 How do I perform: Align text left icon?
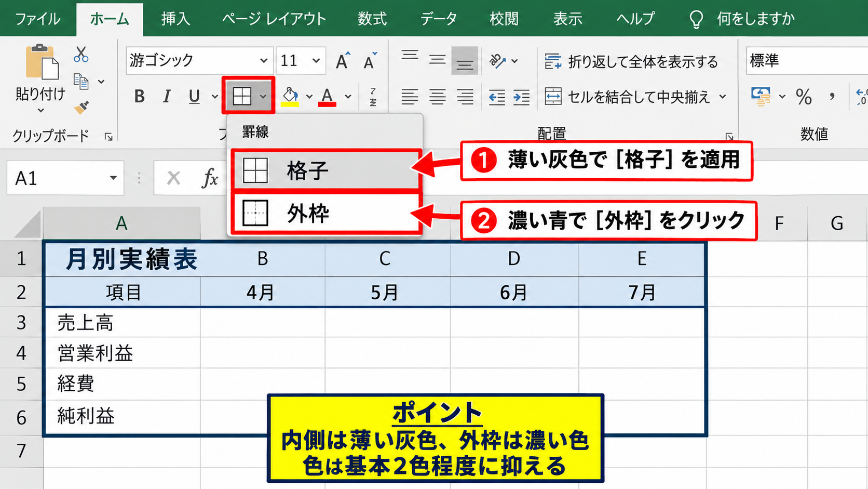[x=410, y=97]
